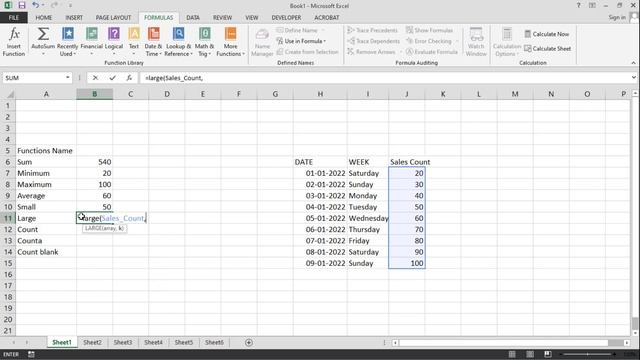Click Trace Precedents
The height and width of the screenshot is (360, 640).
[x=372, y=30]
